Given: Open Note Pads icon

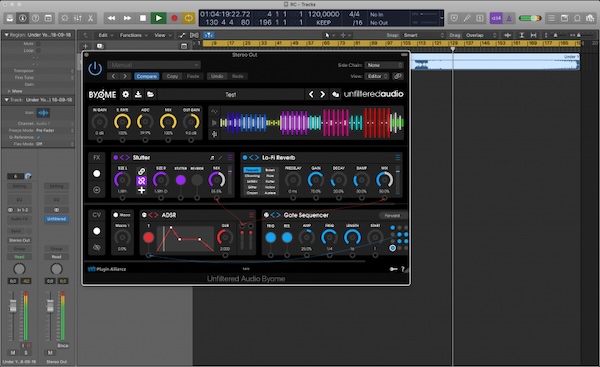Looking at the screenshot, I should (564, 18).
